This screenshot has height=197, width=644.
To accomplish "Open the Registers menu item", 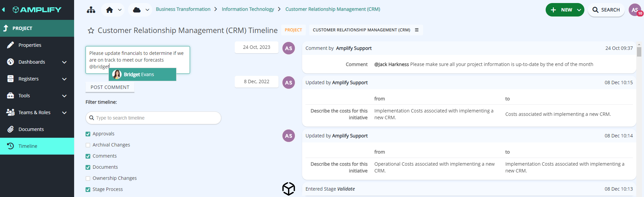I will tap(37, 79).
